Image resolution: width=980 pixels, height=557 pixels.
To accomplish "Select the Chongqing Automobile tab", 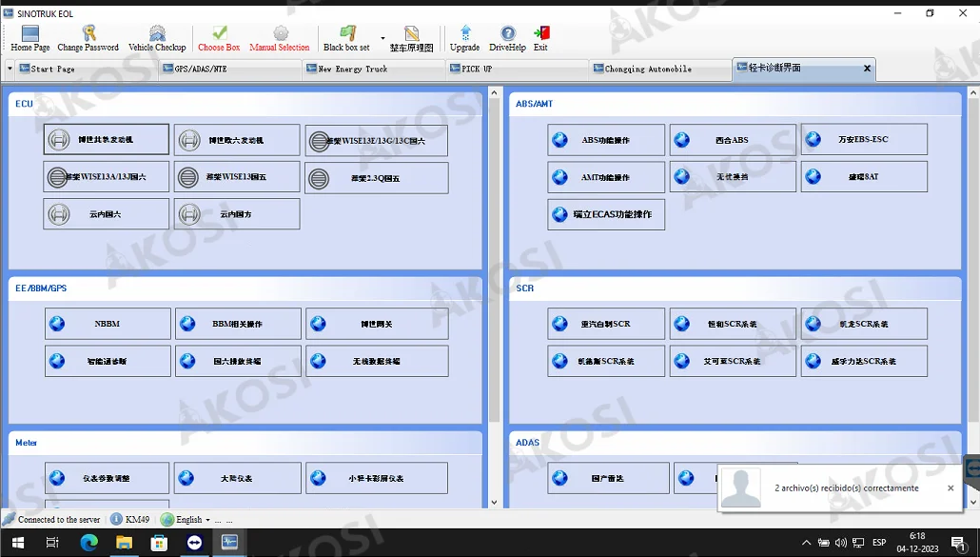I will [x=648, y=69].
